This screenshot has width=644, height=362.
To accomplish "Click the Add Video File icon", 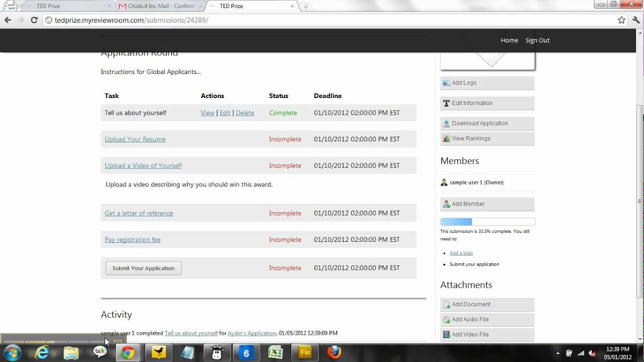I will 446,334.
